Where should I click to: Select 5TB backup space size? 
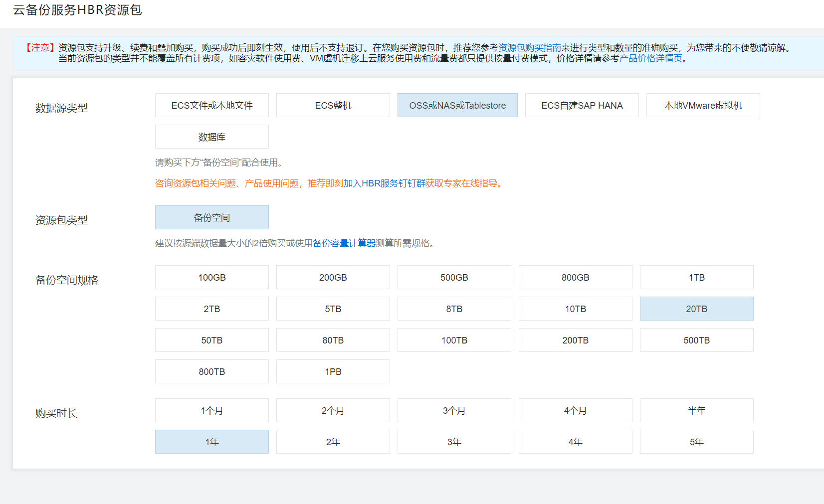click(333, 309)
